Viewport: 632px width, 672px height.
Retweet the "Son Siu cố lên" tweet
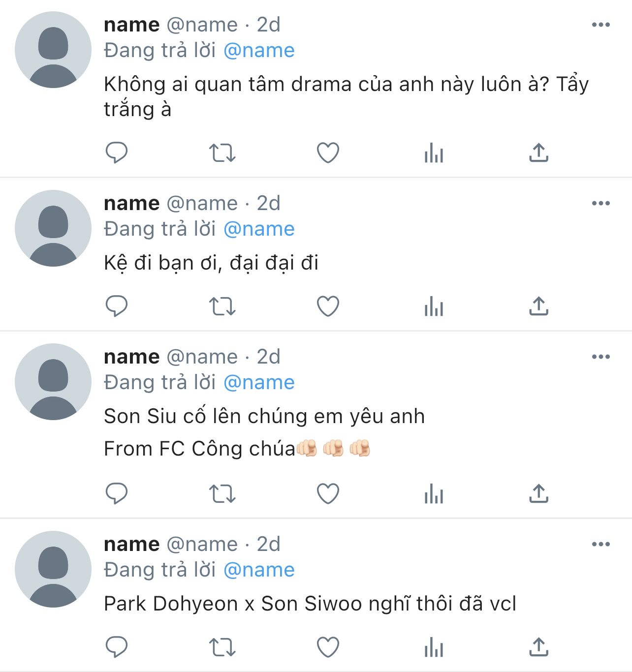pyautogui.click(x=222, y=494)
